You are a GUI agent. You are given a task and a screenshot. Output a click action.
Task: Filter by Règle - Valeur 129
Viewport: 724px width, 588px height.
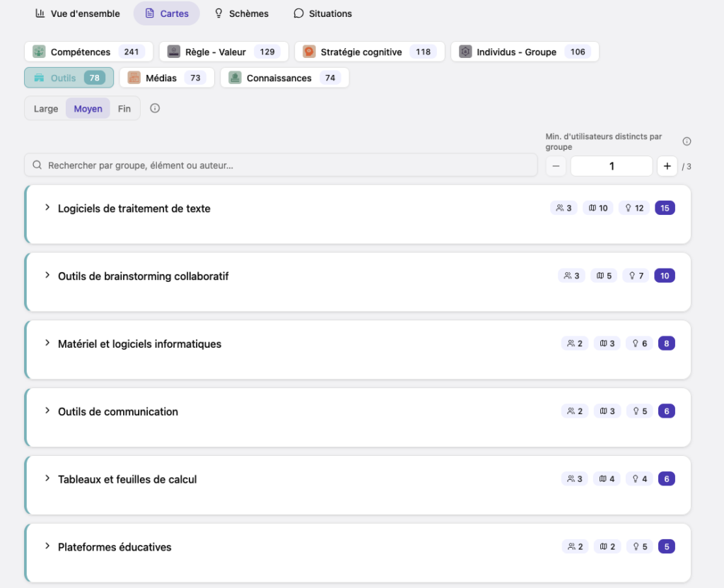224,52
